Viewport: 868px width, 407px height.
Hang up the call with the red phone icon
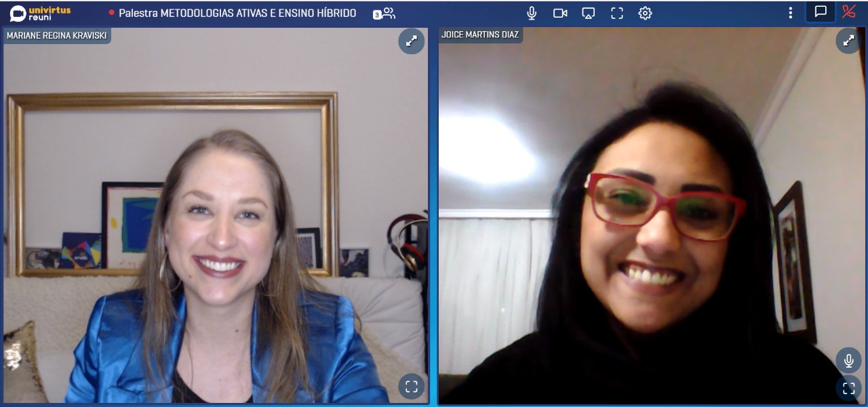click(x=849, y=12)
